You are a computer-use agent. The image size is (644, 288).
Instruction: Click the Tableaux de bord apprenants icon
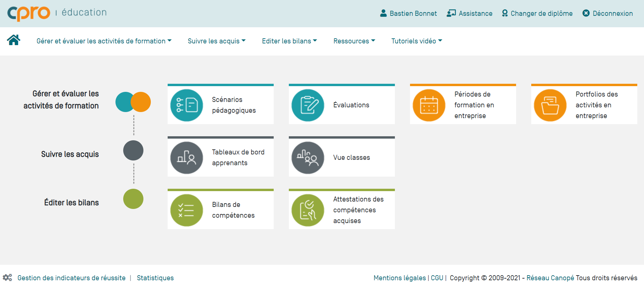pyautogui.click(x=187, y=158)
